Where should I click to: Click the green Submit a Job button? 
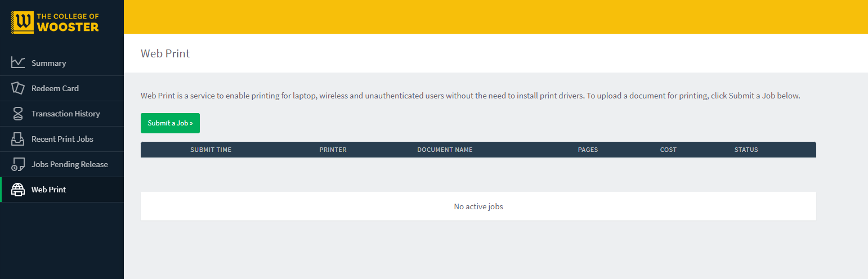click(x=170, y=123)
